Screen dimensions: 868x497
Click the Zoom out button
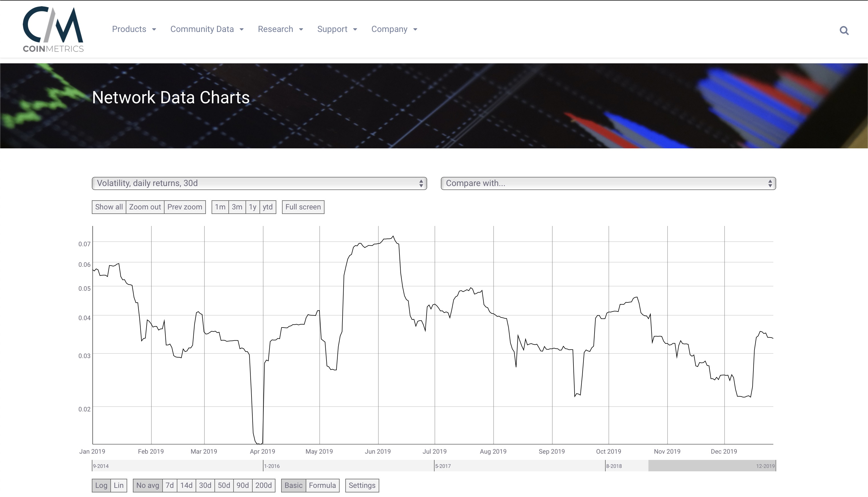[x=145, y=207]
